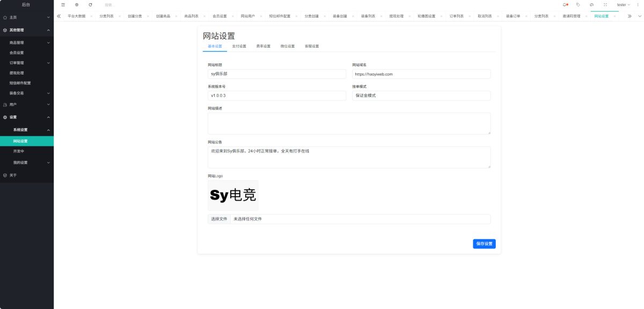Click the user icon beside 用户
This screenshot has height=309, width=644.
5,105
